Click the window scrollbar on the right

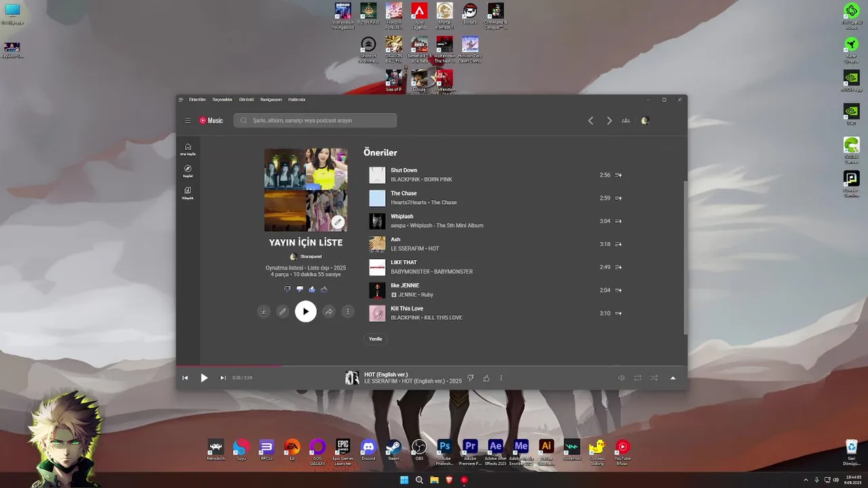(685, 258)
